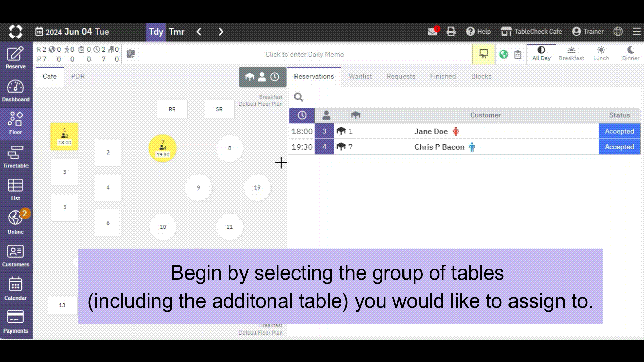This screenshot has width=644, height=362.
Task: Click the reservation search icon
Action: pyautogui.click(x=299, y=97)
